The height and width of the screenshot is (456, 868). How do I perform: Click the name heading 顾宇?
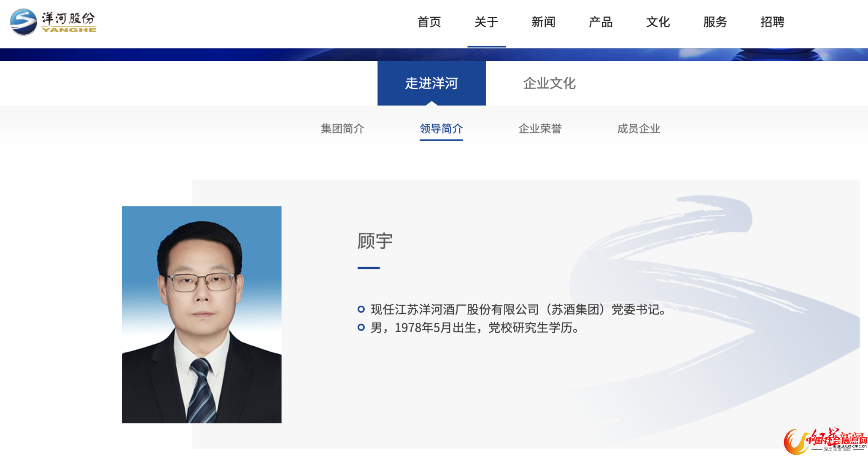[x=375, y=241]
